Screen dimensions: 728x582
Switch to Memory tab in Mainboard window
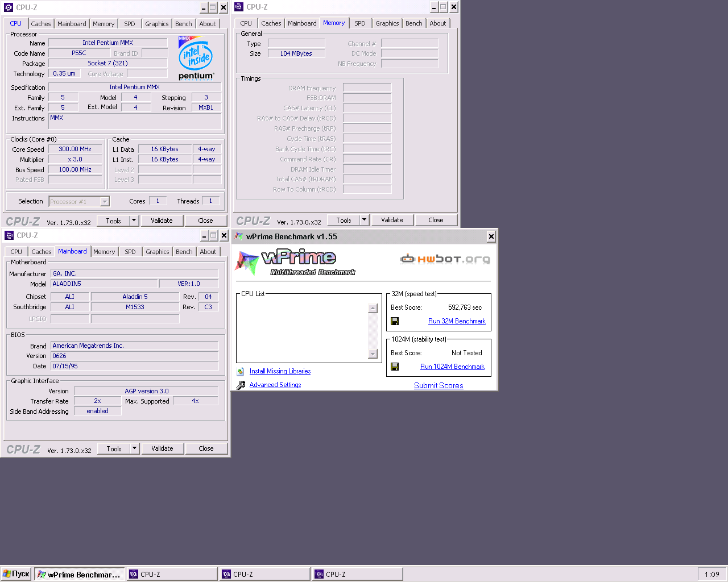(x=104, y=252)
